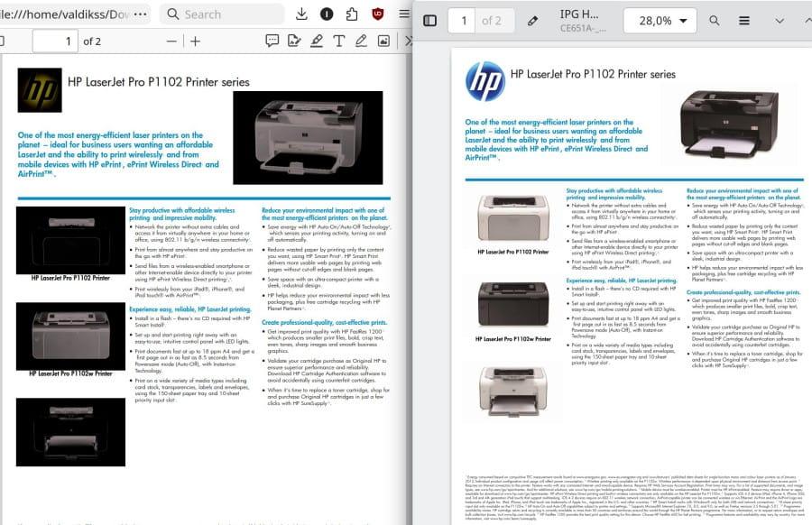Viewport: 812px width, 525px height.
Task: Go to next page with down chevron
Action: click(780, 21)
